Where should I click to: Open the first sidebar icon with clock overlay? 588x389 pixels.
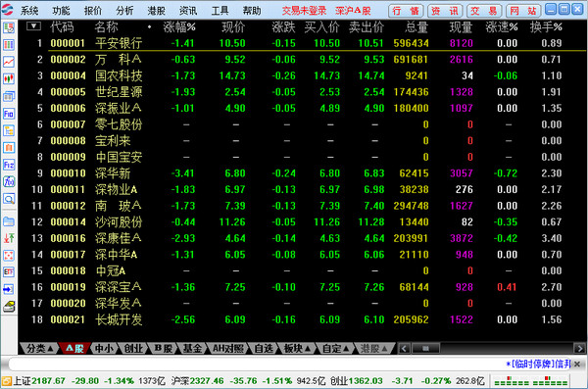tap(9, 27)
